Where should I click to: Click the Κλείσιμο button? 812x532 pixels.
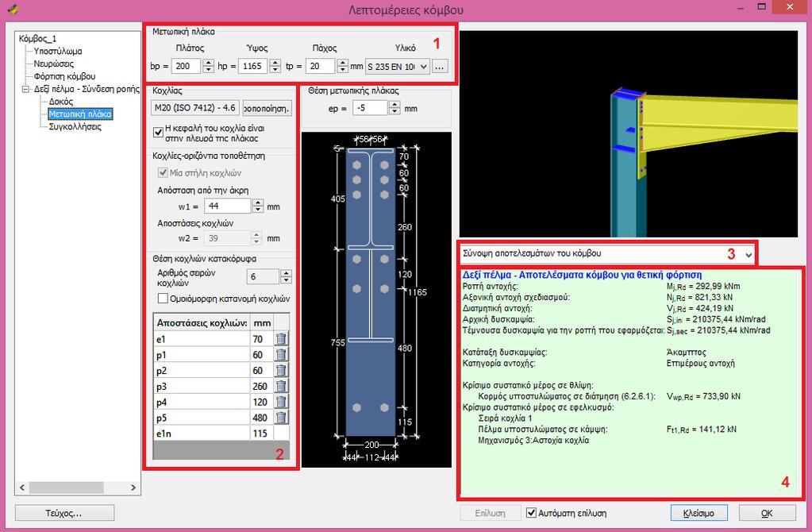698,513
